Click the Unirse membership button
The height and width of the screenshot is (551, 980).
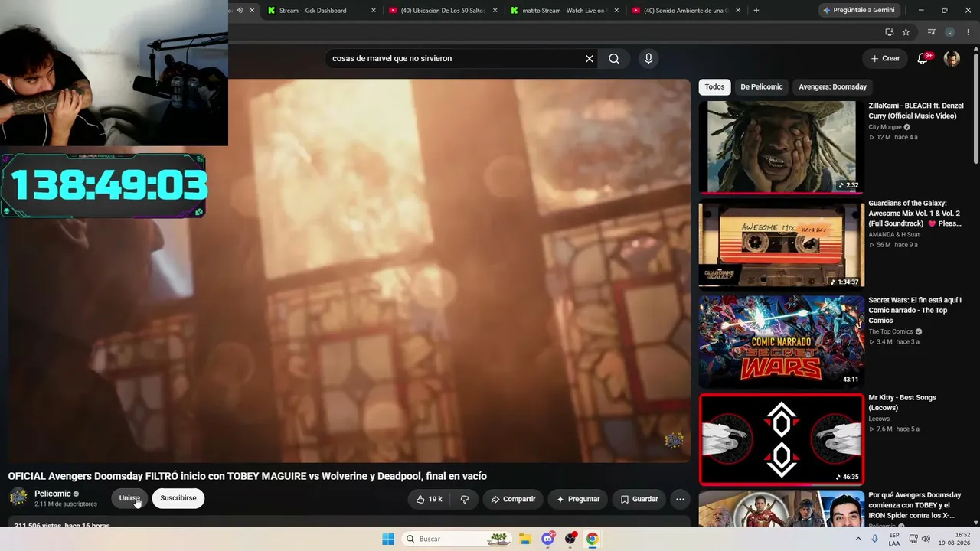(129, 498)
